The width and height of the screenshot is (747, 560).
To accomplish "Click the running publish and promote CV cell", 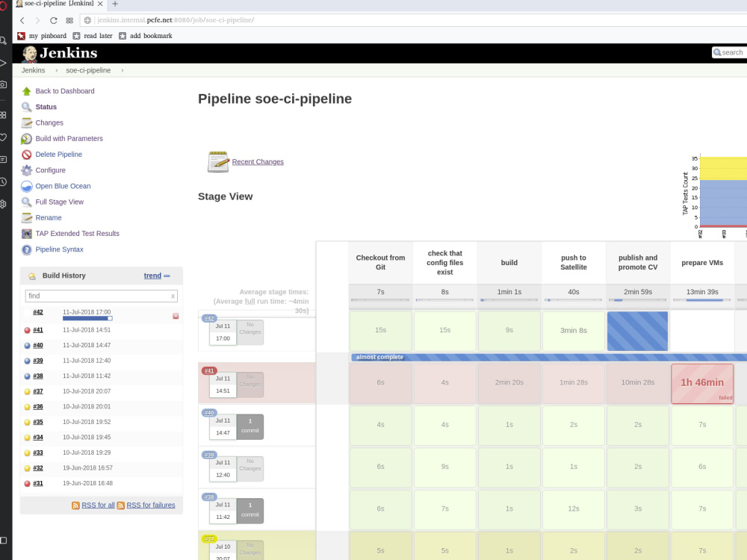I will tap(637, 331).
